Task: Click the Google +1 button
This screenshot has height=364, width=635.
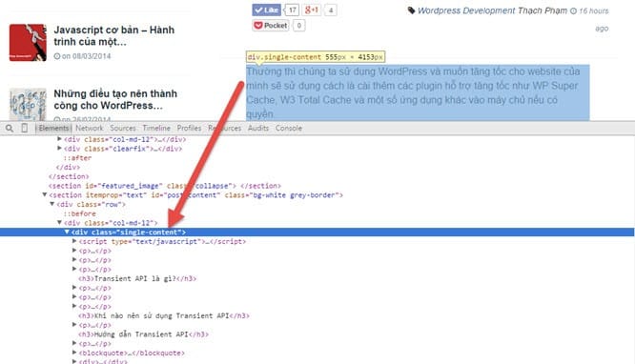Action: [312, 10]
